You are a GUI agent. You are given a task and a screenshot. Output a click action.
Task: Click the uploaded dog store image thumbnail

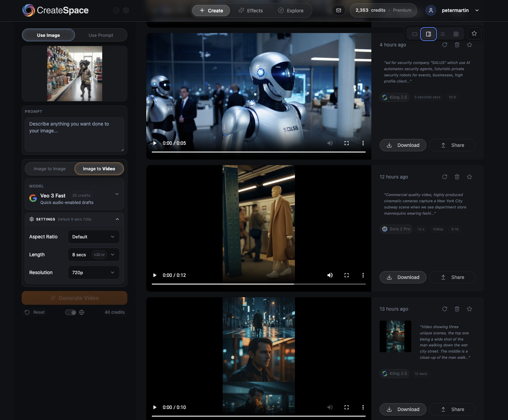[x=75, y=74]
